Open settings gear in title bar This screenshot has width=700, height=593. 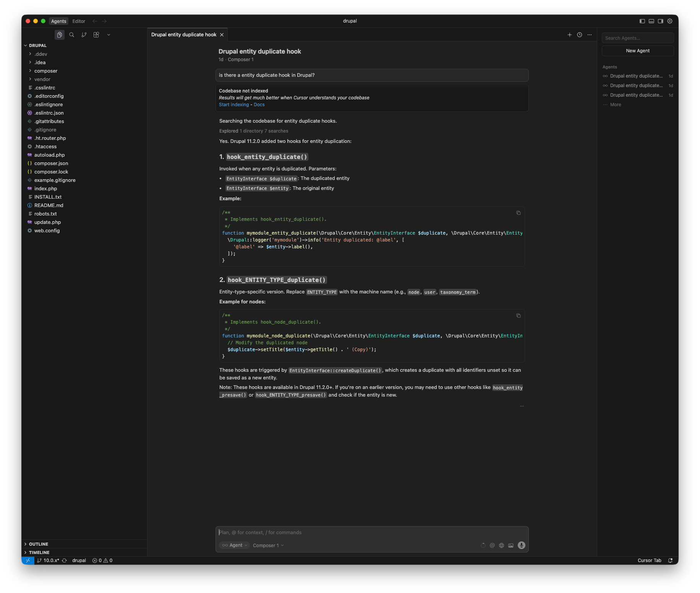click(670, 21)
